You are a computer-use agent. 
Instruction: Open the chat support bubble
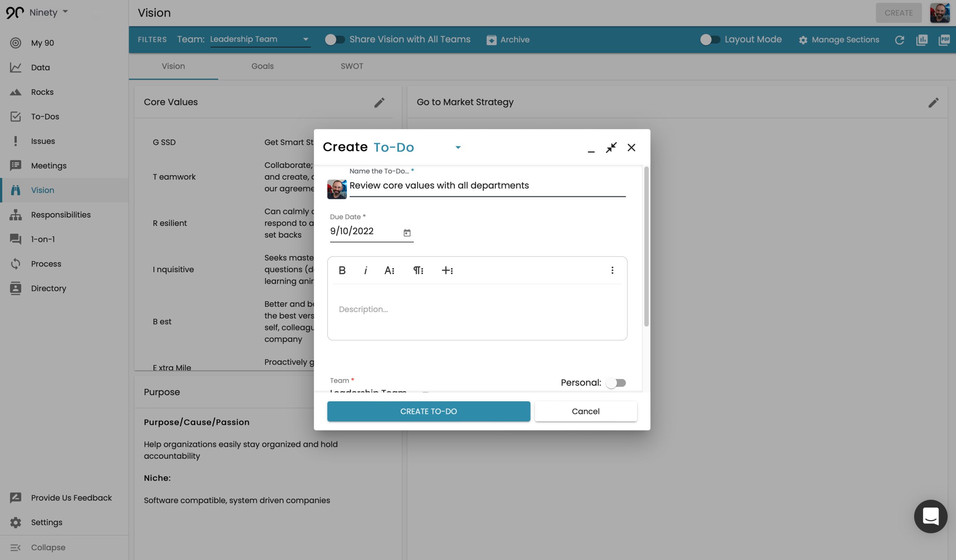(930, 516)
